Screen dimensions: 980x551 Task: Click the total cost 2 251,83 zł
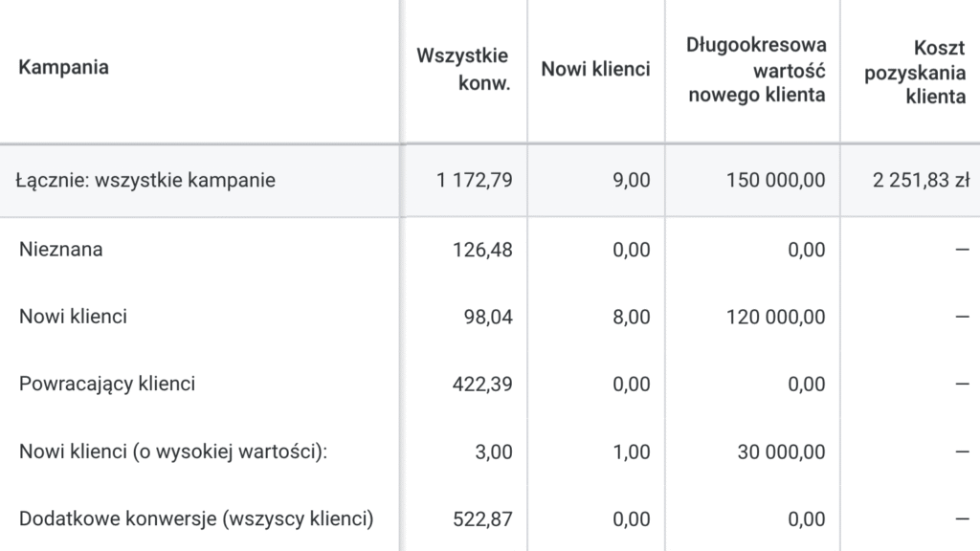click(921, 180)
